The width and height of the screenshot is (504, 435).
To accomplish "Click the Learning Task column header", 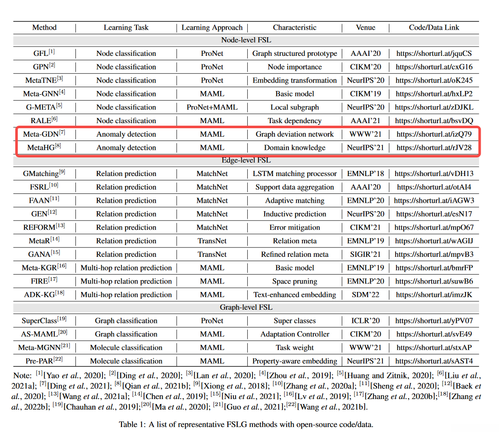I will (x=126, y=28).
